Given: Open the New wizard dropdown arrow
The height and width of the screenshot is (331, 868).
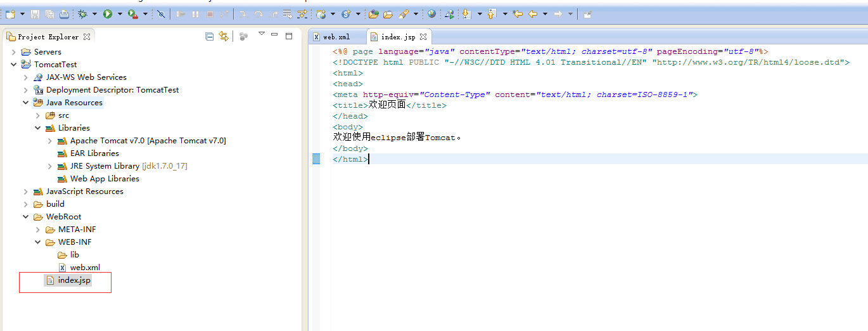Looking at the screenshot, I should 22,14.
